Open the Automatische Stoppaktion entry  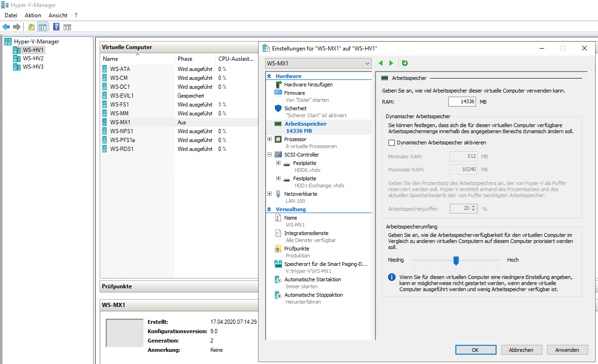point(314,295)
